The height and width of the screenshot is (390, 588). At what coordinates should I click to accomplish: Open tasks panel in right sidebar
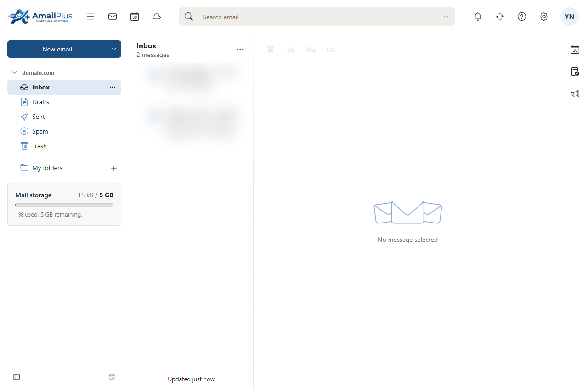pyautogui.click(x=575, y=72)
